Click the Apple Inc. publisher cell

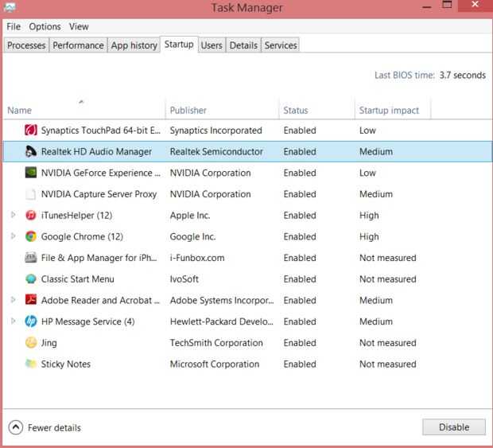[x=190, y=216]
